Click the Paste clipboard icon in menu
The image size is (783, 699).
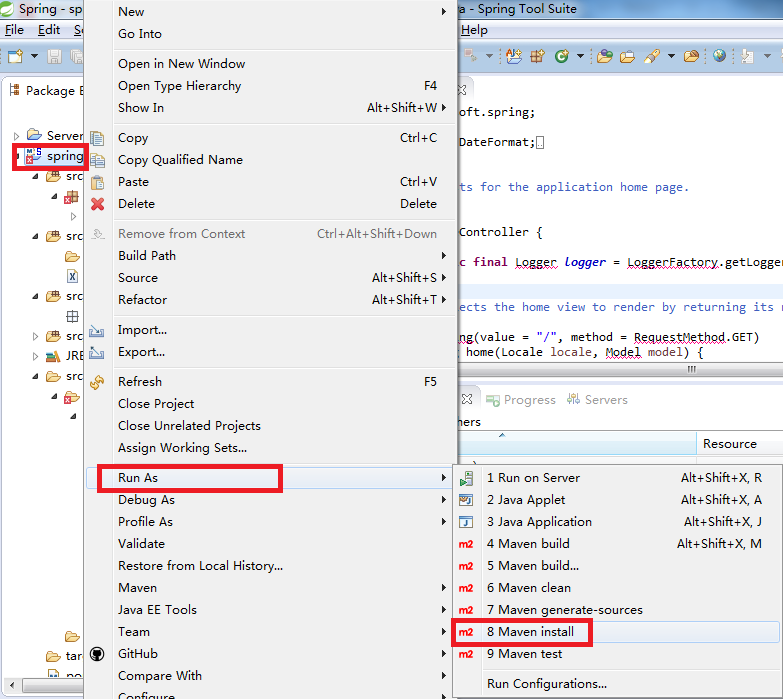(97, 182)
